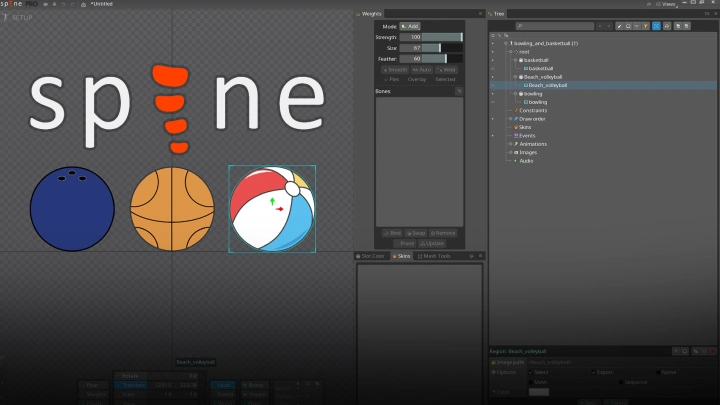The width and height of the screenshot is (720, 405).
Task: Click the save project icon in title bar
Action: point(54,4)
